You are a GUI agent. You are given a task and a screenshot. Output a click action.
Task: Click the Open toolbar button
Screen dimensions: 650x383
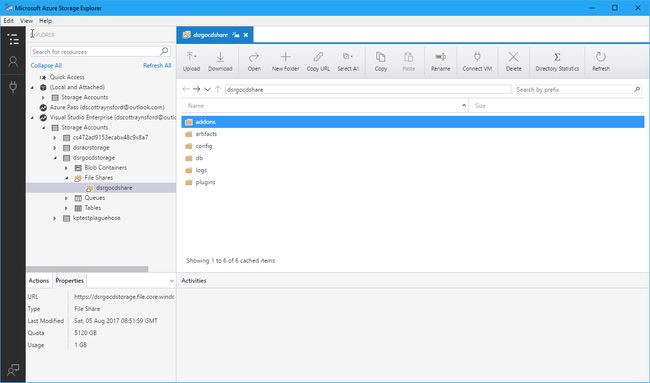254,61
